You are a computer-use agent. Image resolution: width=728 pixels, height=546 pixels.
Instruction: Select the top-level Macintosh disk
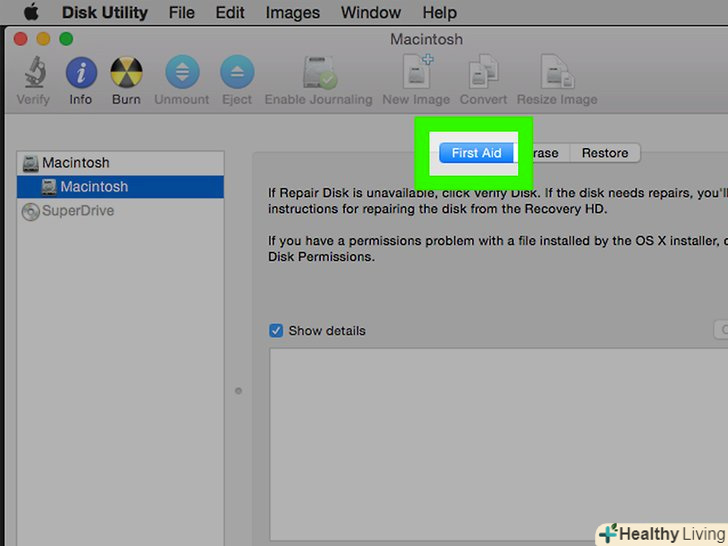coord(120,163)
